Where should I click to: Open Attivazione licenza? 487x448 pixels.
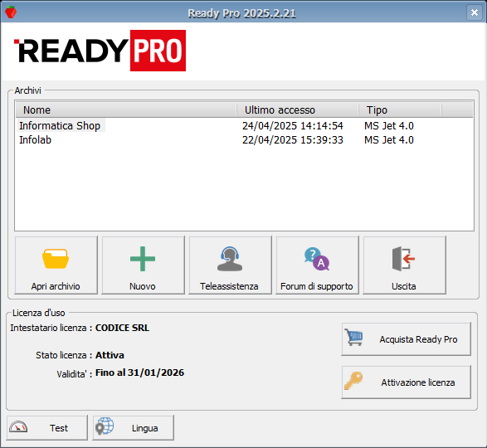pyautogui.click(x=407, y=382)
